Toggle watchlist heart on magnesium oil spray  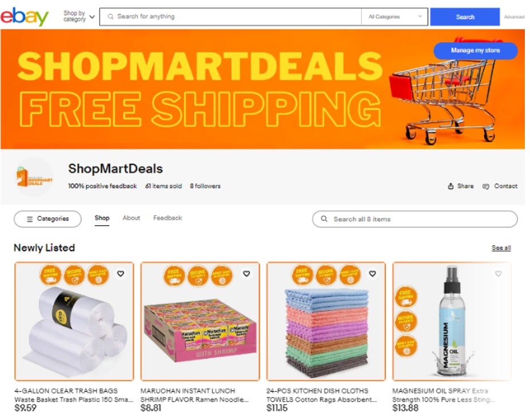499,274
